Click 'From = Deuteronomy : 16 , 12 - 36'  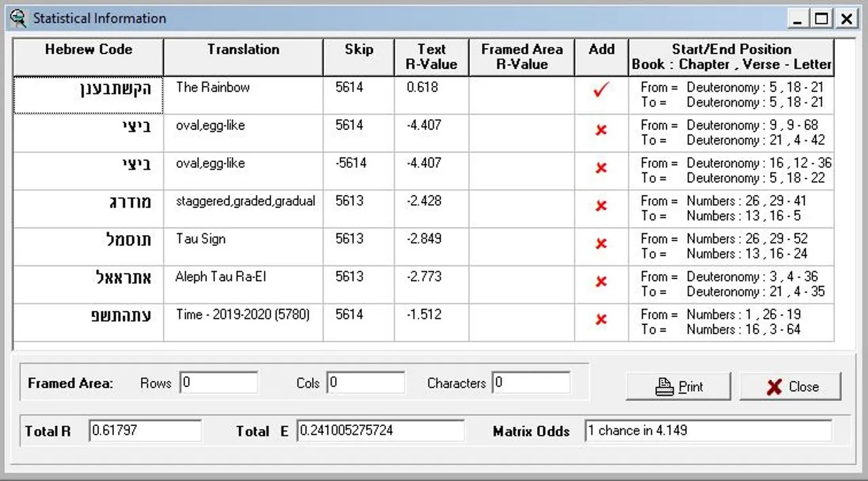(736, 163)
